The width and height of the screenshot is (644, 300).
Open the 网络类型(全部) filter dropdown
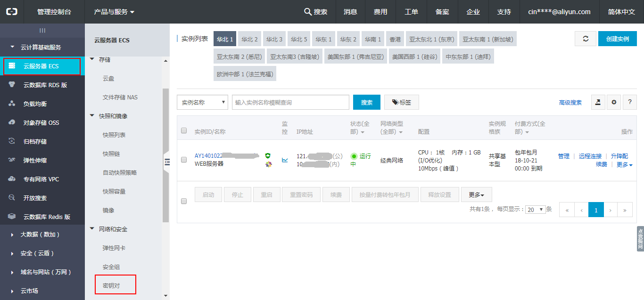392,128
